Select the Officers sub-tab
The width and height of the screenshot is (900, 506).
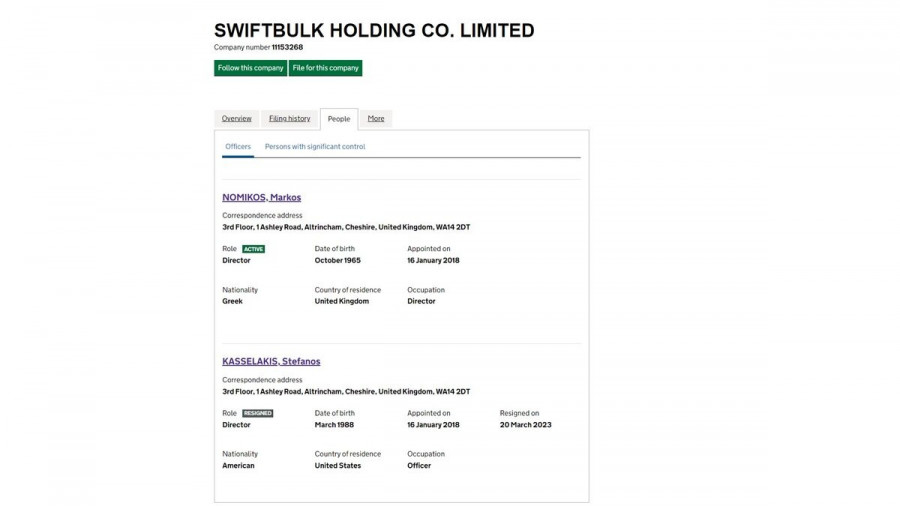click(x=238, y=147)
